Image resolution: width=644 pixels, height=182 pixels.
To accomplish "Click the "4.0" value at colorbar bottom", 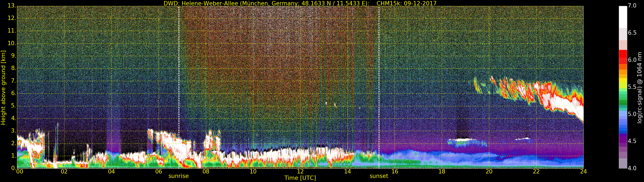I will tap(632, 168).
